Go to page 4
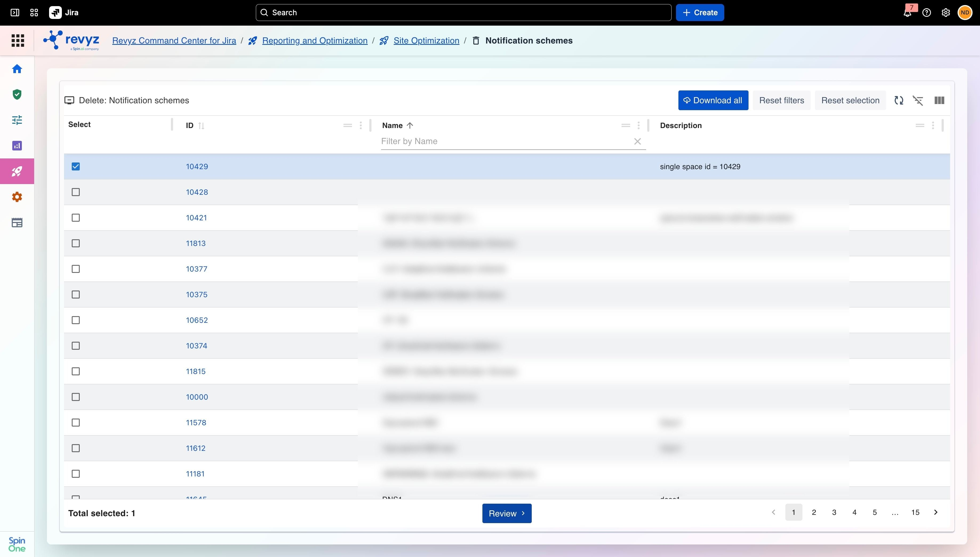980x557 pixels. coord(855,512)
